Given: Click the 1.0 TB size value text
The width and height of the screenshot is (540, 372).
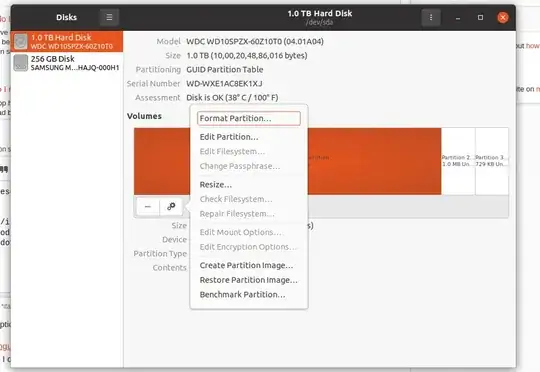Looking at the screenshot, I should 247,55.
